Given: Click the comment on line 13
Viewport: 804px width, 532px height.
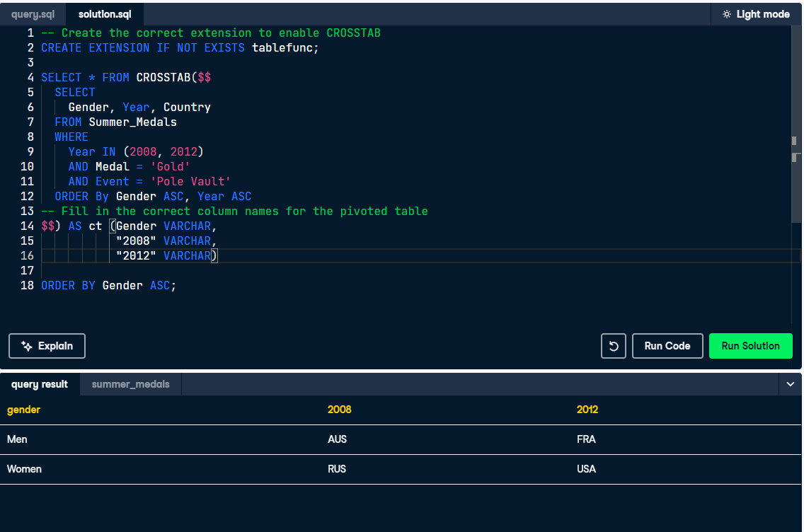Looking at the screenshot, I should point(234,211).
